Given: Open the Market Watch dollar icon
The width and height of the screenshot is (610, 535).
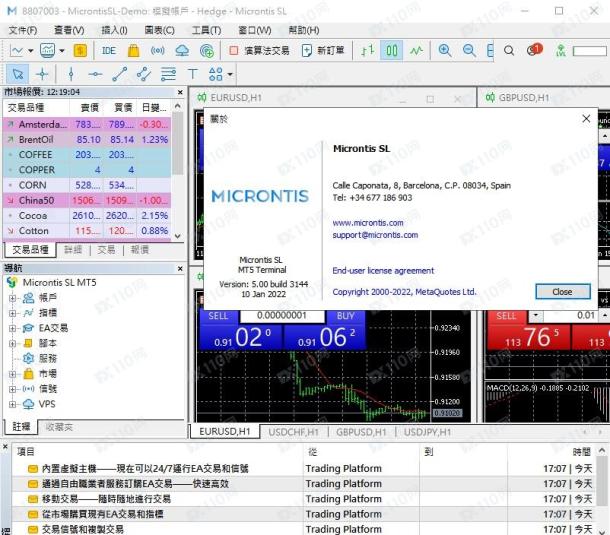Looking at the screenshot, I should tap(80, 51).
